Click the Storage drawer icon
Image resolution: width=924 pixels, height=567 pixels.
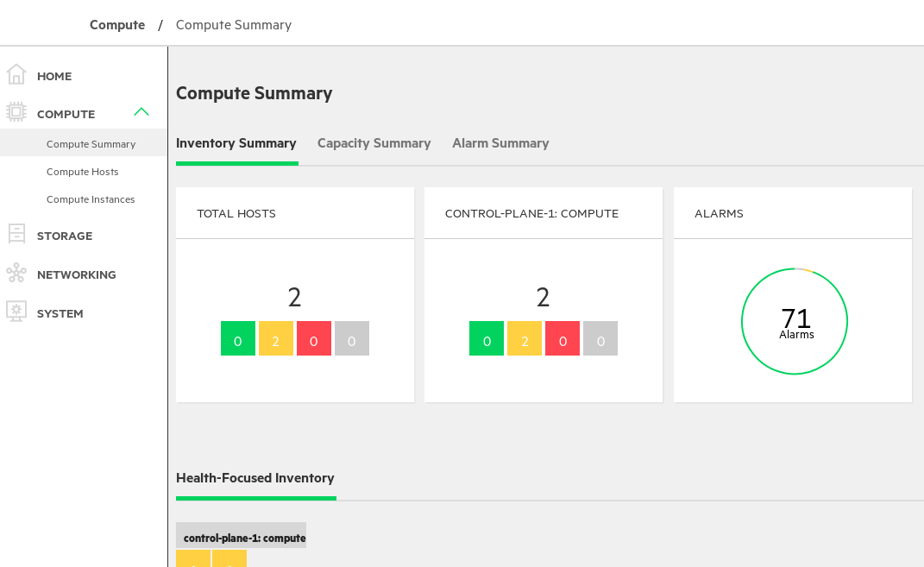pos(16,235)
